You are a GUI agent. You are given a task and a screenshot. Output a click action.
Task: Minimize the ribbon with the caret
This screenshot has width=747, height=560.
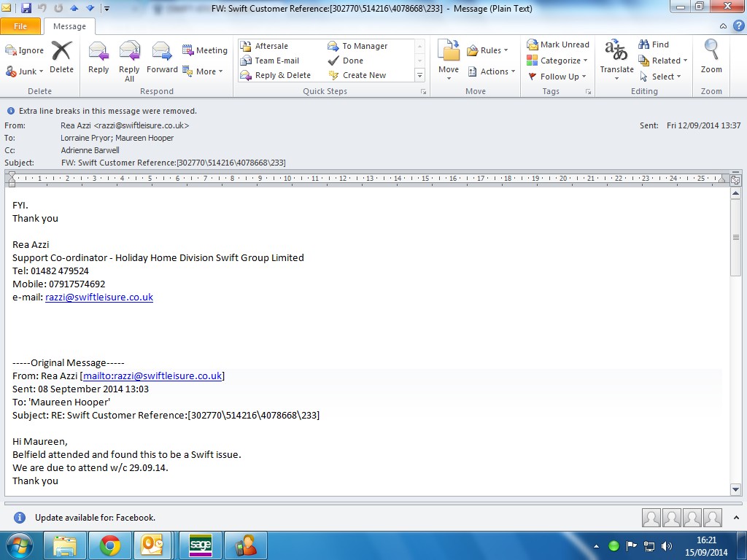click(723, 26)
